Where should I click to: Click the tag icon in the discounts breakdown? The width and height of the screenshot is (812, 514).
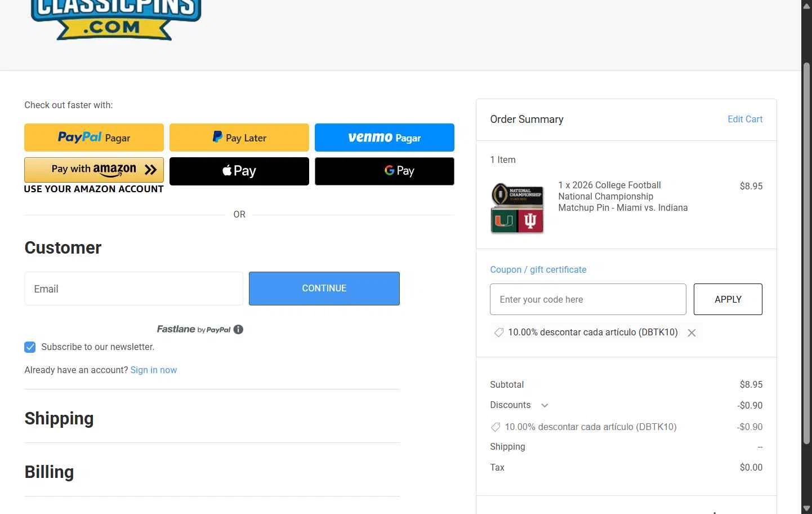tap(496, 427)
